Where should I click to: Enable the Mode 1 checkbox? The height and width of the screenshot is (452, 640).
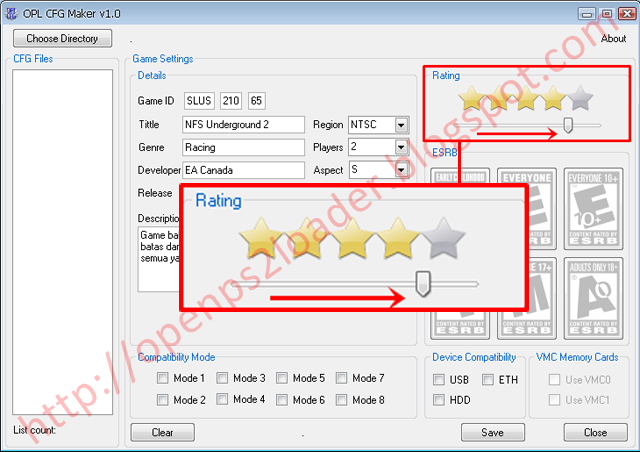162,378
